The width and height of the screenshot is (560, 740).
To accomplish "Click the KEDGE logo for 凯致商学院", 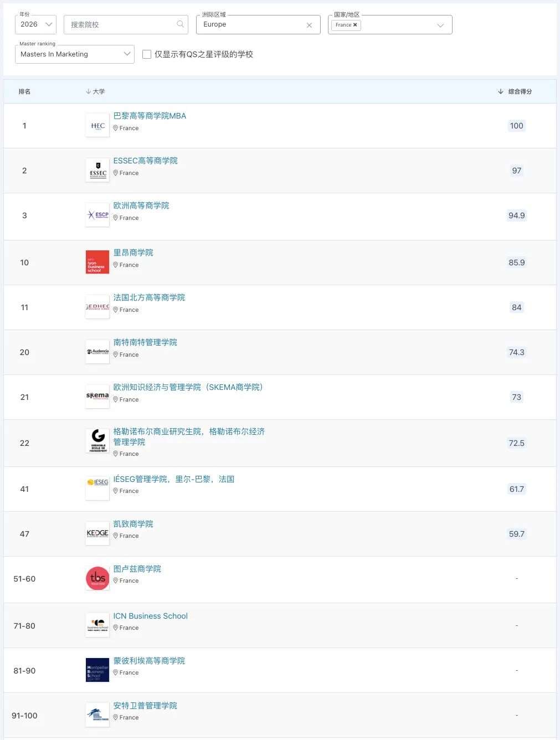I will [97, 533].
